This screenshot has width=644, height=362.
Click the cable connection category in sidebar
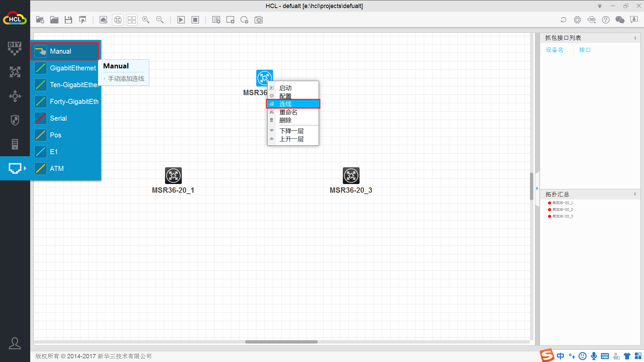(15, 168)
